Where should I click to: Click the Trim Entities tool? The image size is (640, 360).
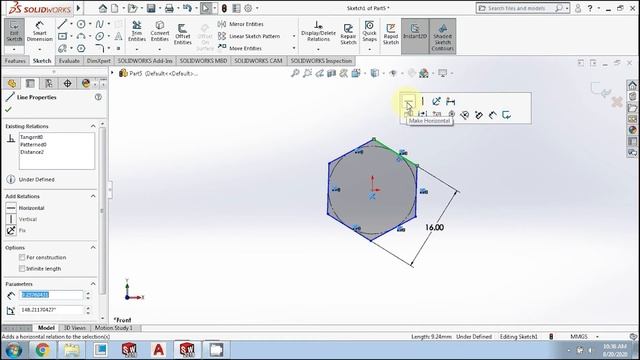[137, 31]
